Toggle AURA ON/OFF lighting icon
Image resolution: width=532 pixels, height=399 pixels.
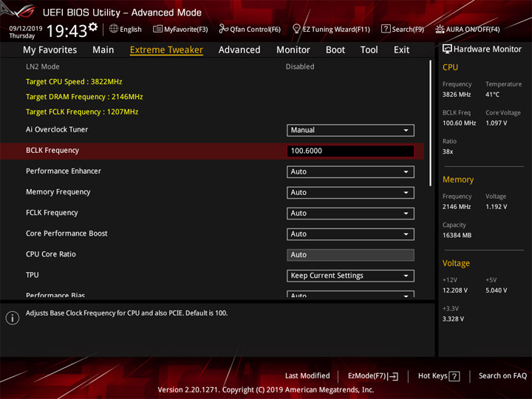(440, 29)
